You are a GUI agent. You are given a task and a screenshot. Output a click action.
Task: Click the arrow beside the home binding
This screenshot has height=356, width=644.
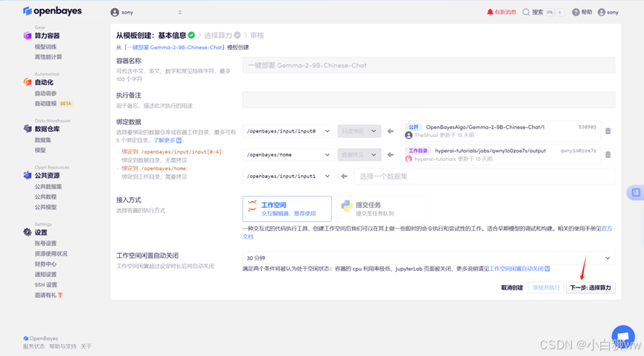(x=390, y=155)
